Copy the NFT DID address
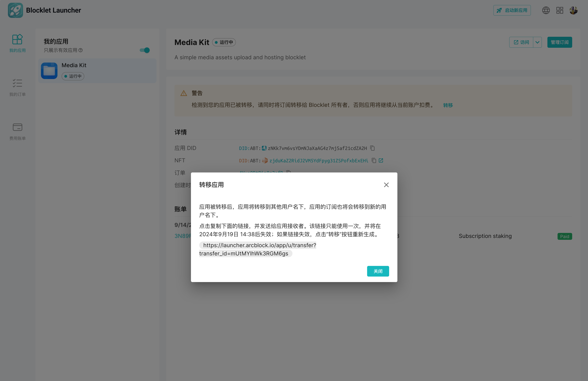 [374, 160]
